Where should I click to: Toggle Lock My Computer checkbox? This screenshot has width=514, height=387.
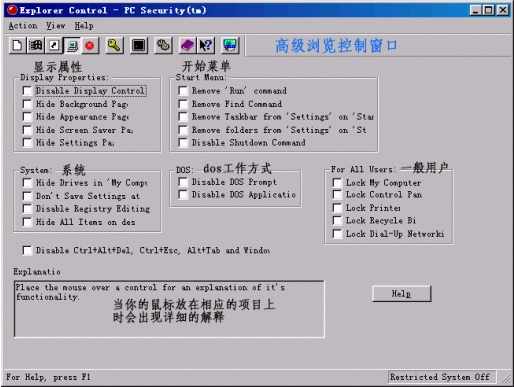[x=337, y=183]
